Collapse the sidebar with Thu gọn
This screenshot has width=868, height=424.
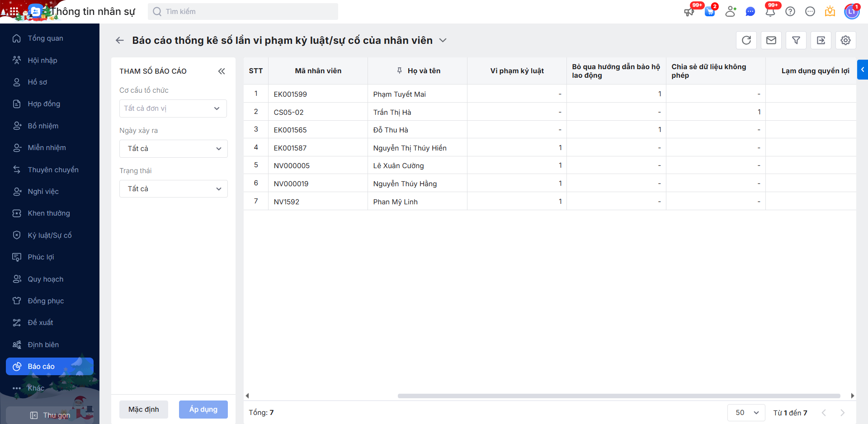pyautogui.click(x=51, y=415)
